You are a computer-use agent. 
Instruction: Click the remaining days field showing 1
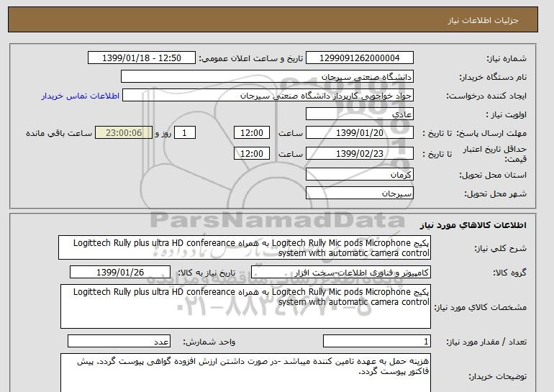pyautogui.click(x=184, y=133)
